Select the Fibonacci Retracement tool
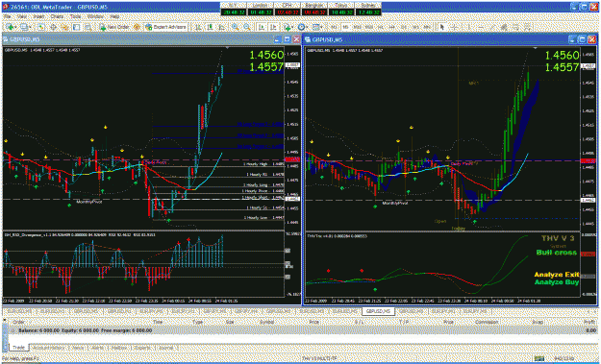The height and width of the screenshot is (364, 601). click(x=516, y=27)
